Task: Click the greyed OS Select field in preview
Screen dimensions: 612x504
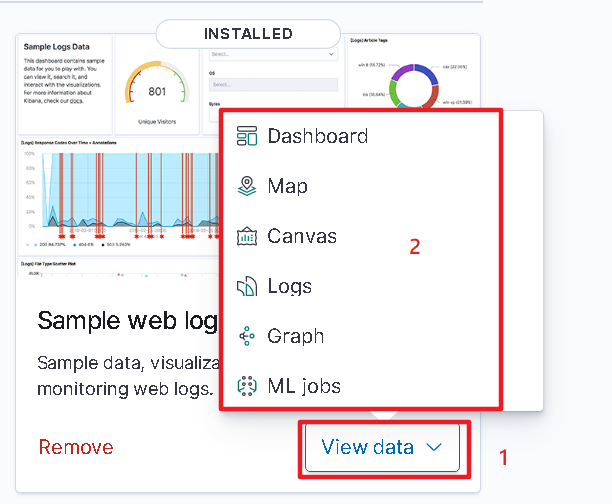Action: pyautogui.click(x=273, y=85)
